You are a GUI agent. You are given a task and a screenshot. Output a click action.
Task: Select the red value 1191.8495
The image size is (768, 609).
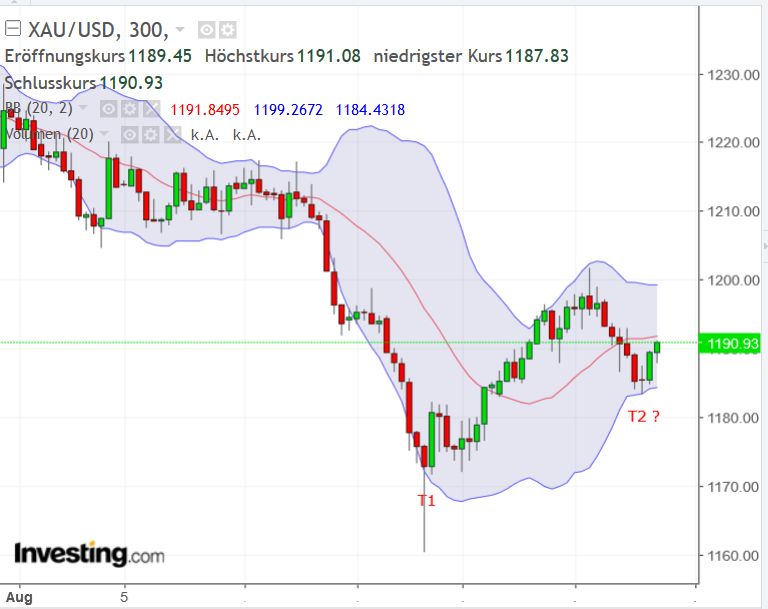coord(205,110)
